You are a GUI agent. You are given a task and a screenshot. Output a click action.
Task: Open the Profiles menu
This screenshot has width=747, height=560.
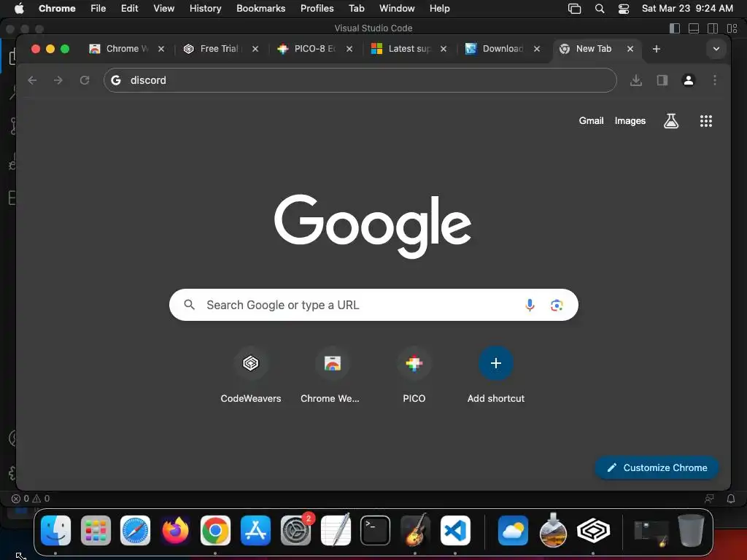click(x=317, y=8)
